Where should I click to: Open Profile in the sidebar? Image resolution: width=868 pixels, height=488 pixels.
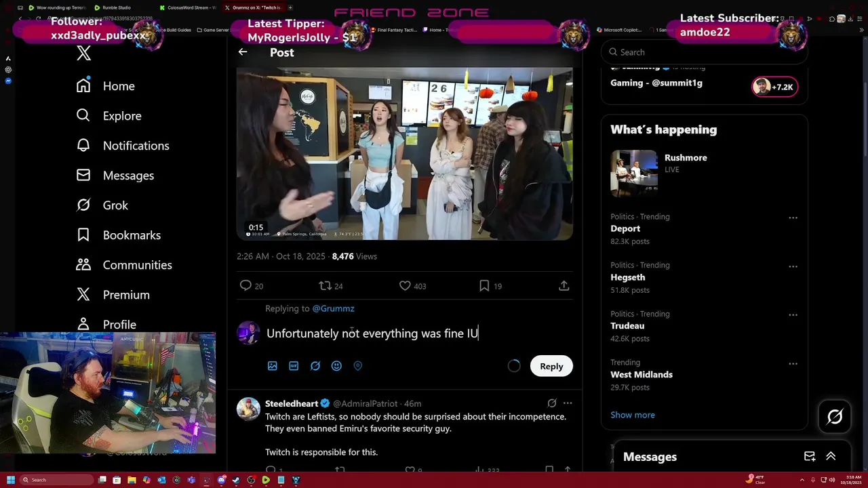106,325
